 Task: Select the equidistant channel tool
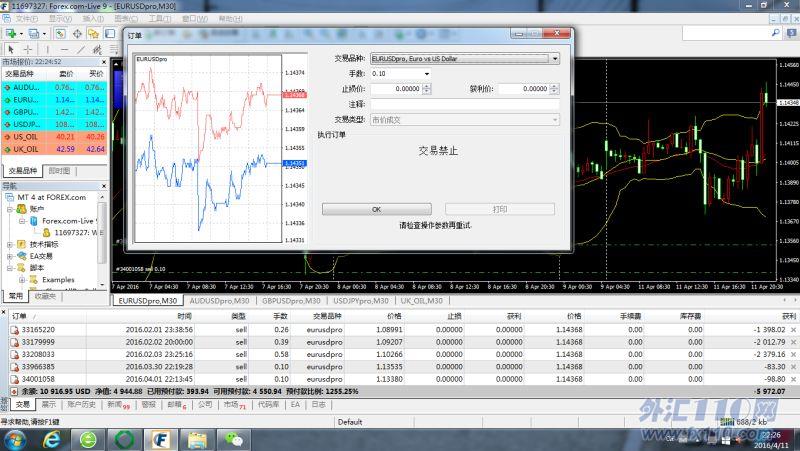[97, 49]
